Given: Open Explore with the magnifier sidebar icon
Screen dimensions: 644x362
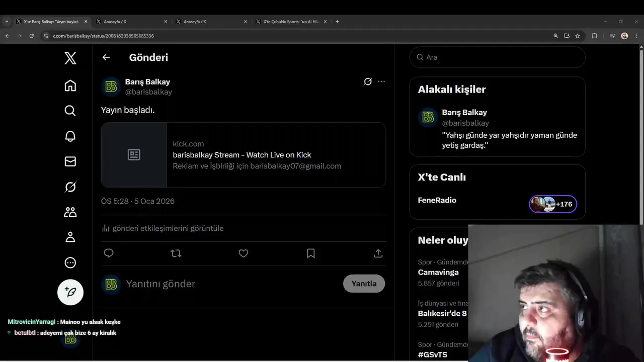Looking at the screenshot, I should point(70,111).
